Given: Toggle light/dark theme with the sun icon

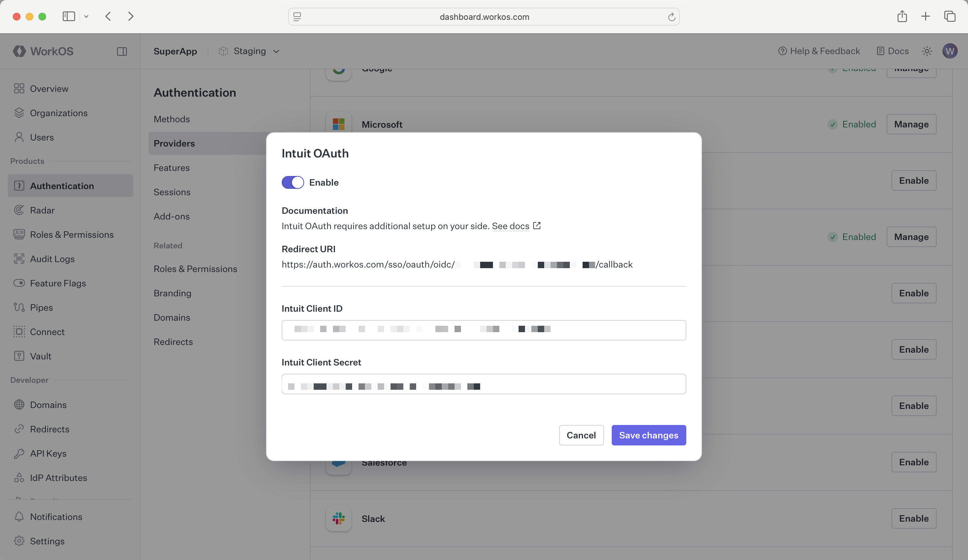Looking at the screenshot, I should click(927, 51).
